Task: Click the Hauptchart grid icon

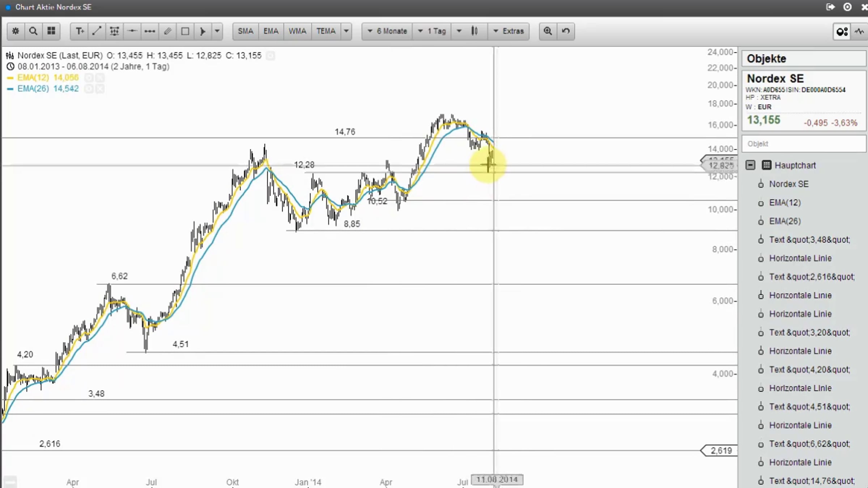Action: [766, 165]
